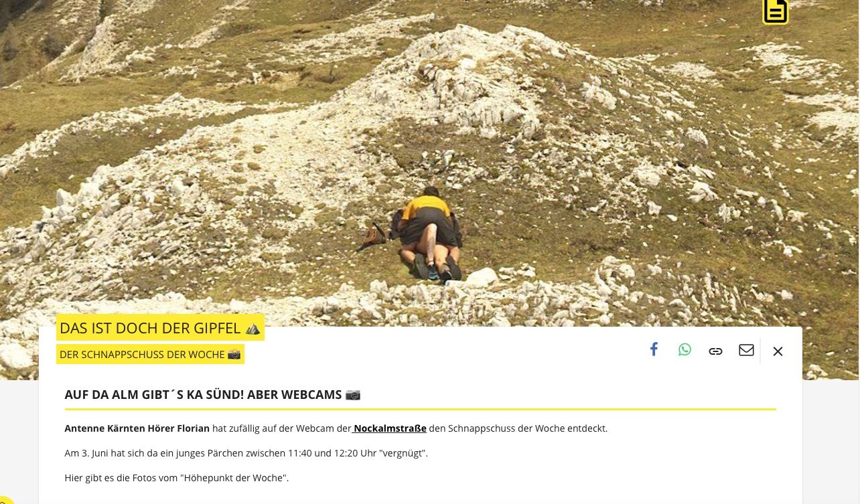Click the mountain webcam hero image

click(429, 161)
